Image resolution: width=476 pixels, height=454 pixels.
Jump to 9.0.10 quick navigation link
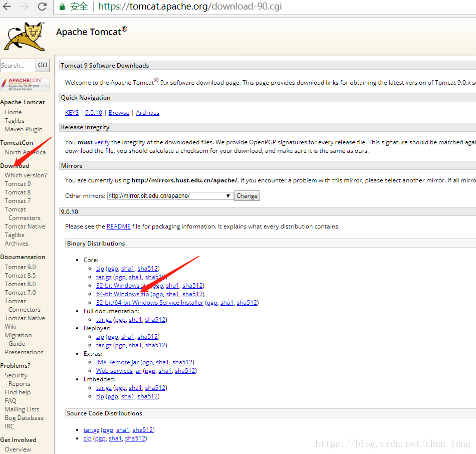(94, 113)
